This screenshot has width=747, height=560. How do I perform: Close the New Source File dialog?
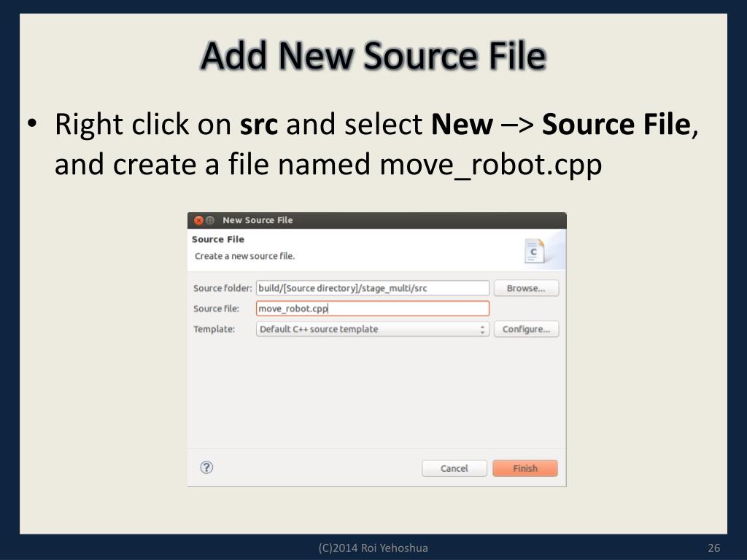198,220
